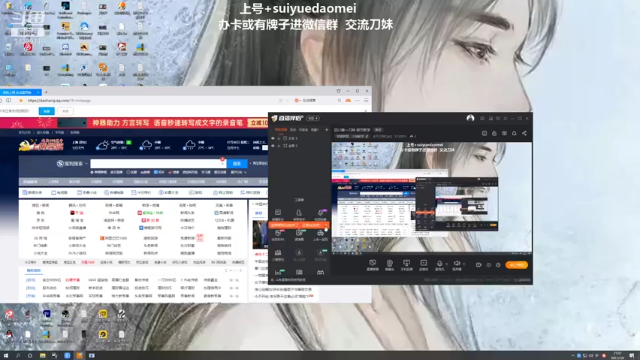Screen dimensions: 640x360
Task: Click the favorite star in browser address bar
Action: pos(21,100)
